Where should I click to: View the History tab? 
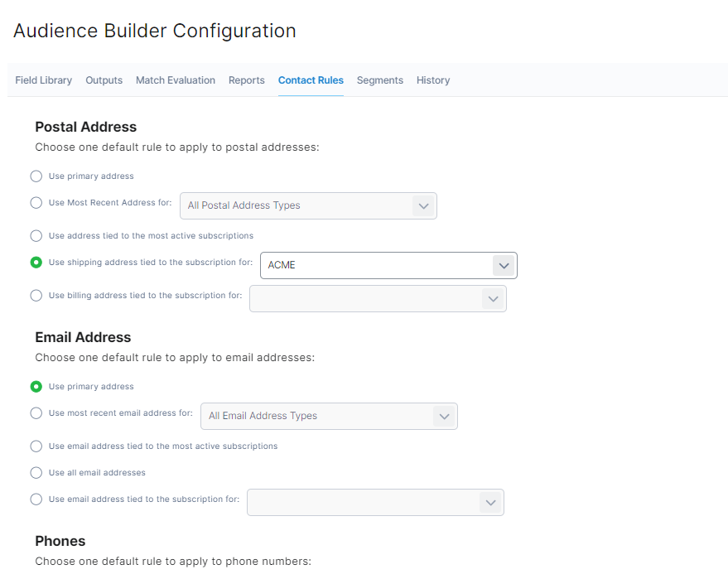(x=433, y=80)
